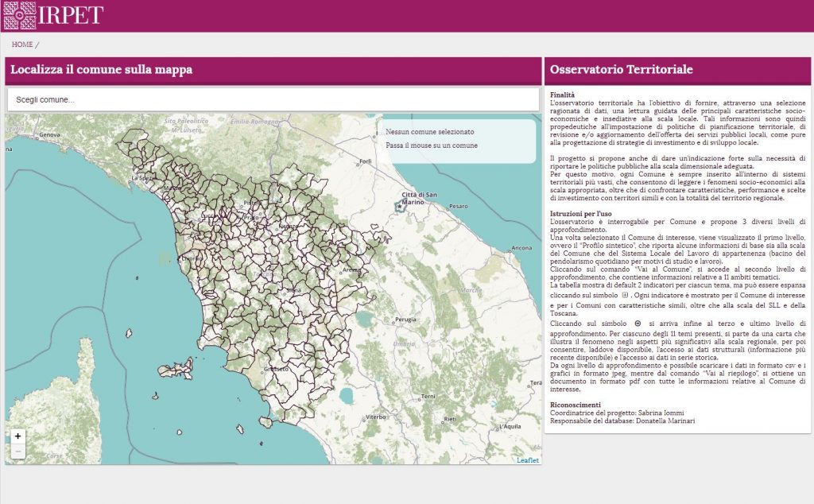Click the 'Localizza il comune sulla mappa' heading
The height and width of the screenshot is (504, 814).
click(101, 69)
